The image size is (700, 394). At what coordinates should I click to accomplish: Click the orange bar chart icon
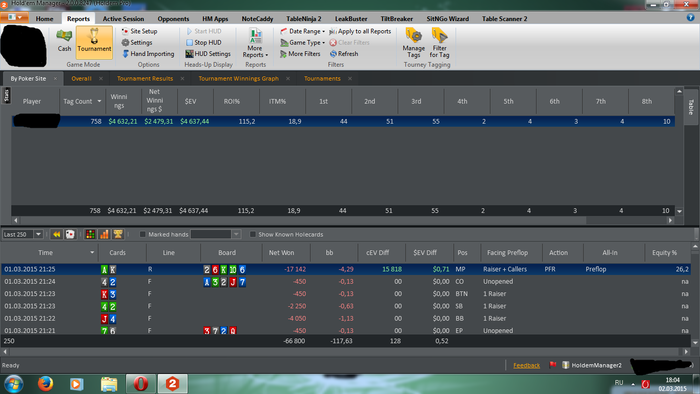(x=104, y=234)
